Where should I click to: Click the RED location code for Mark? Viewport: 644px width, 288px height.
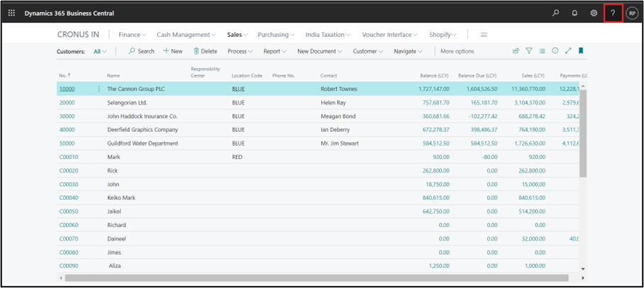238,157
